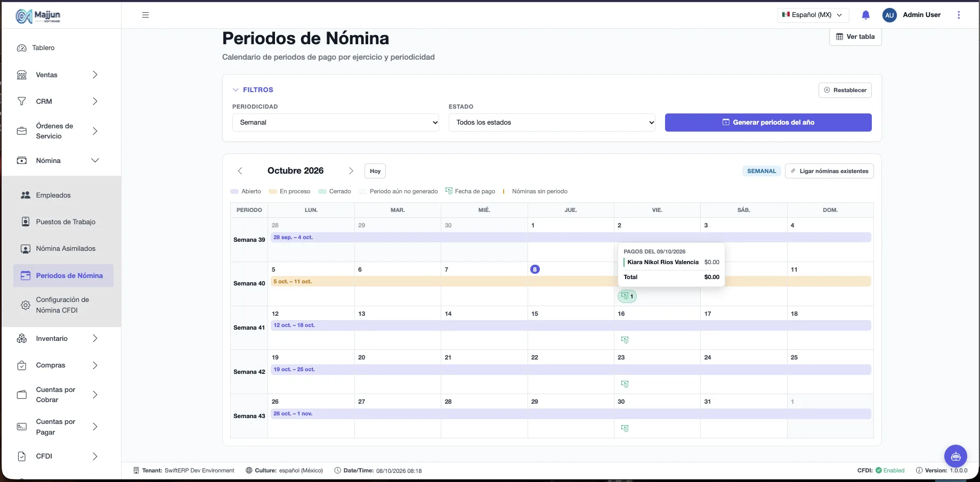Screen dimensions: 980x482
Task: Click the Empleados people icon
Action: pyautogui.click(x=26, y=195)
